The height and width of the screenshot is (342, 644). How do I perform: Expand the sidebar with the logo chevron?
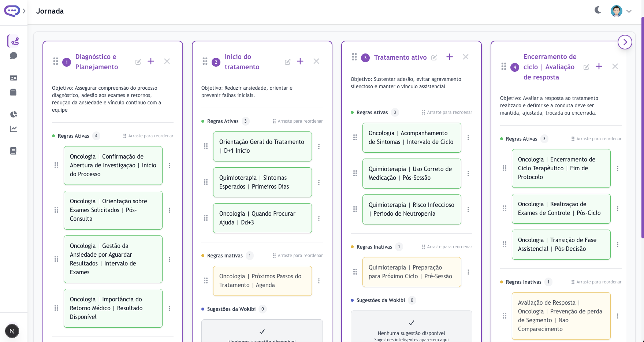[x=24, y=11]
